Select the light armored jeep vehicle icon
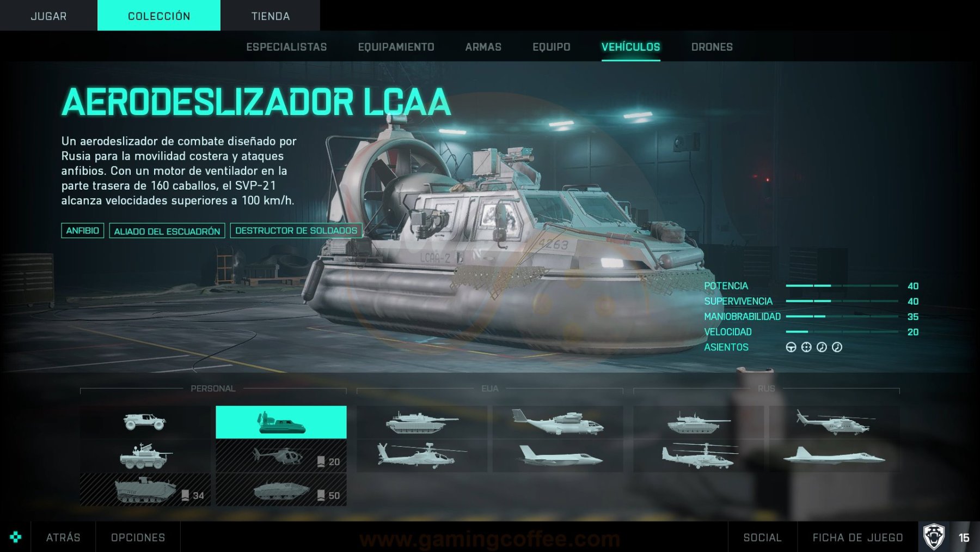Viewport: 980px width, 552px height. [145, 422]
